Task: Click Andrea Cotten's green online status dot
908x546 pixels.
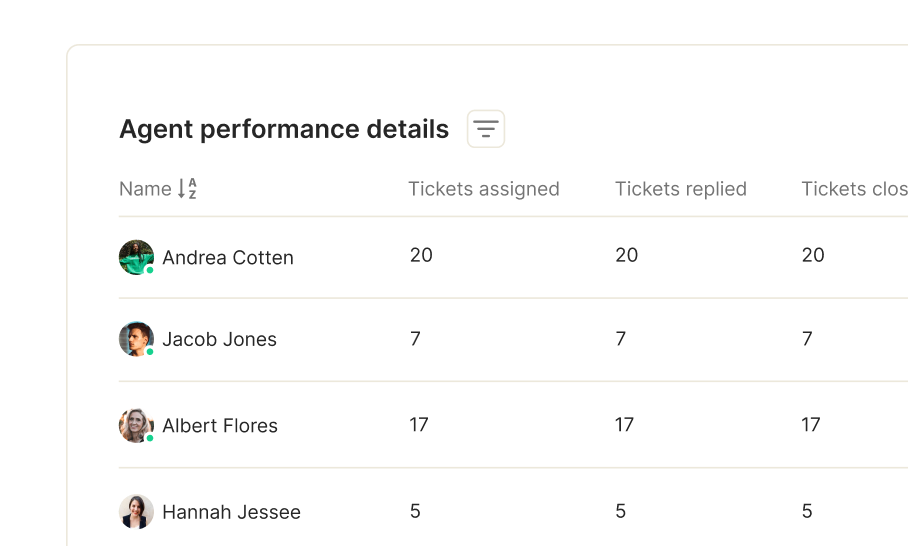Action: click(150, 270)
